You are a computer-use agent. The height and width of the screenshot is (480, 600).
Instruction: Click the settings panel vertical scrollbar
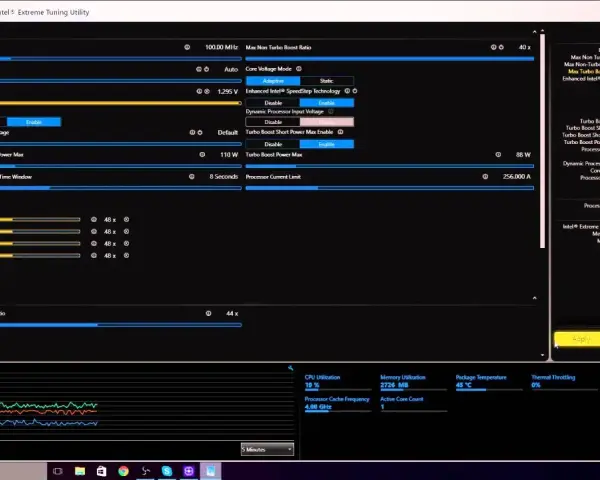point(542,141)
